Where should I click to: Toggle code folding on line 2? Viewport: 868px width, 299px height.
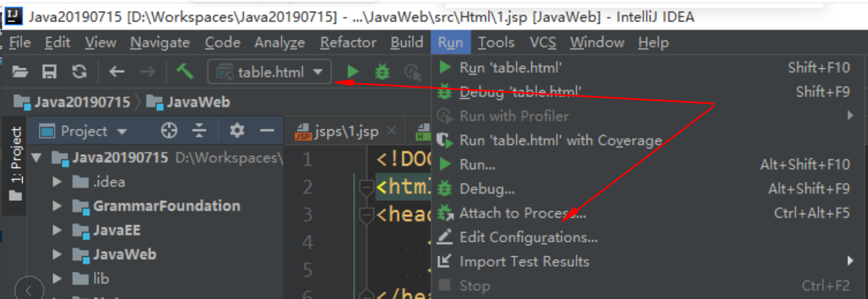tap(366, 189)
